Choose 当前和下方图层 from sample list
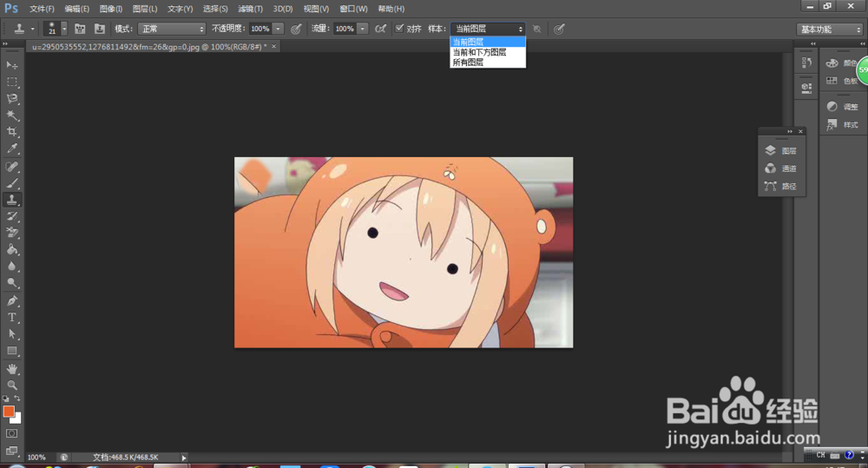This screenshot has width=868, height=468. click(488, 52)
